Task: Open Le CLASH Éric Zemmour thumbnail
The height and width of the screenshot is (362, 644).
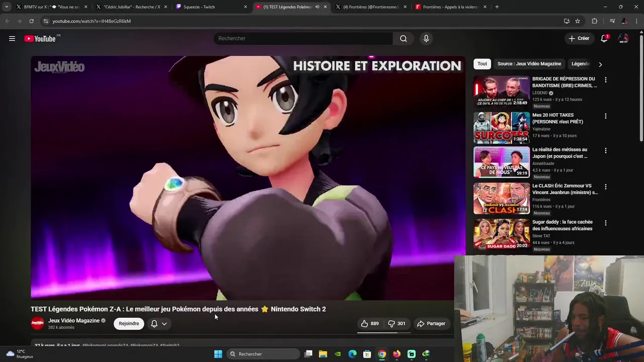Action: [x=502, y=198]
